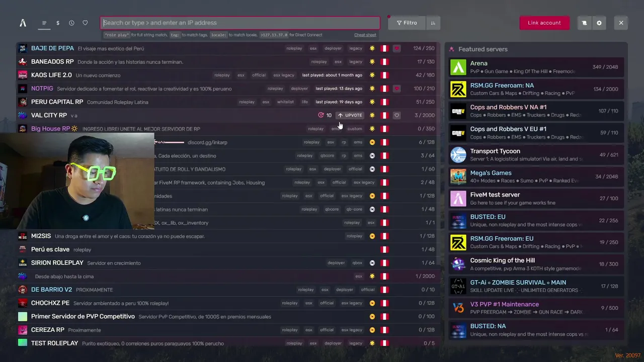Toggle favorite heart on NOTPIG row
644x362 pixels.
coord(396,88)
